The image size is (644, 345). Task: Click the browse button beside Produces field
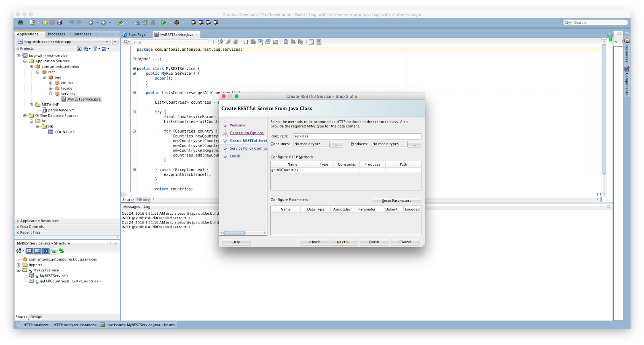tap(414, 144)
